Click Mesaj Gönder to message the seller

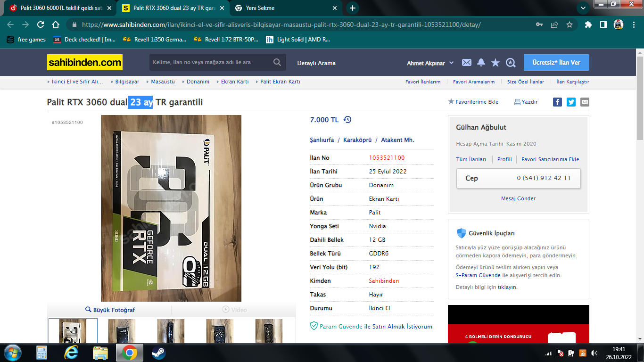tap(518, 198)
